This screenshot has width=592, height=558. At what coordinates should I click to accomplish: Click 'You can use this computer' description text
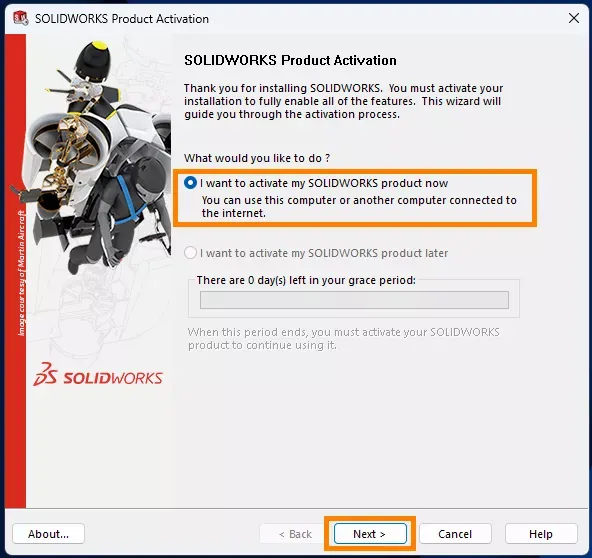tap(359, 207)
